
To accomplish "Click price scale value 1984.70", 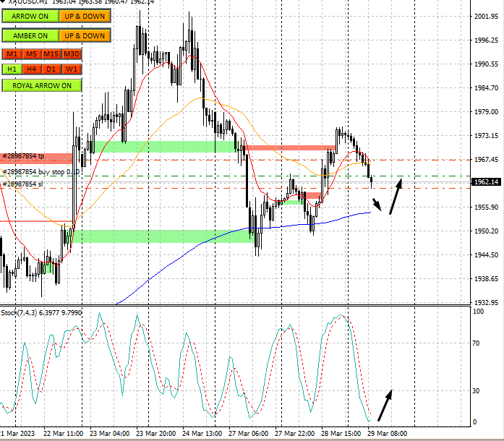I will (486, 87).
